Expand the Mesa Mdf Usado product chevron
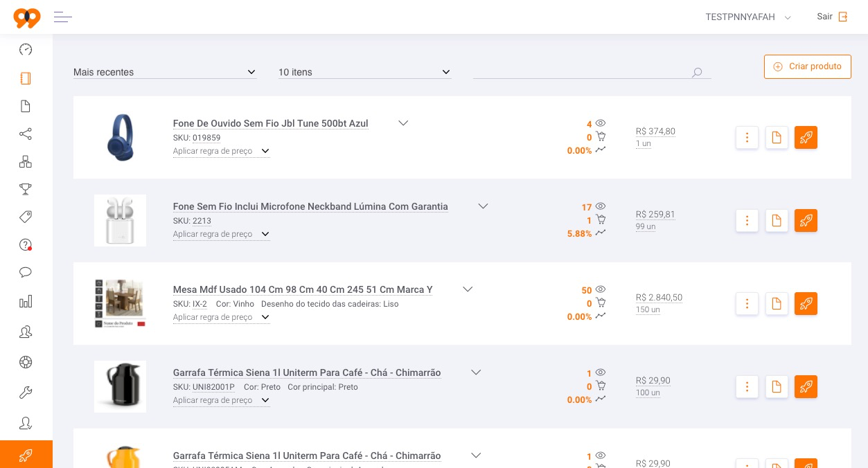This screenshot has width=868, height=468. point(468,289)
